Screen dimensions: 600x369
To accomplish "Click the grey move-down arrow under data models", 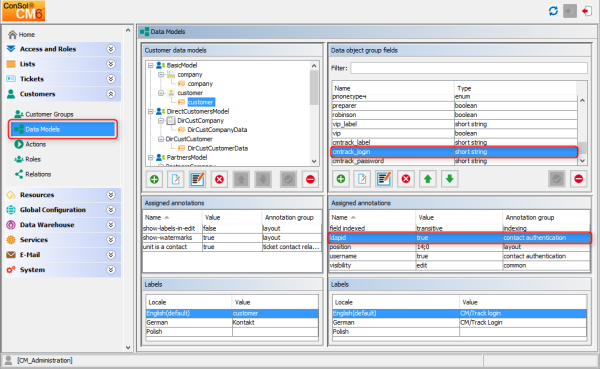I will (263, 179).
